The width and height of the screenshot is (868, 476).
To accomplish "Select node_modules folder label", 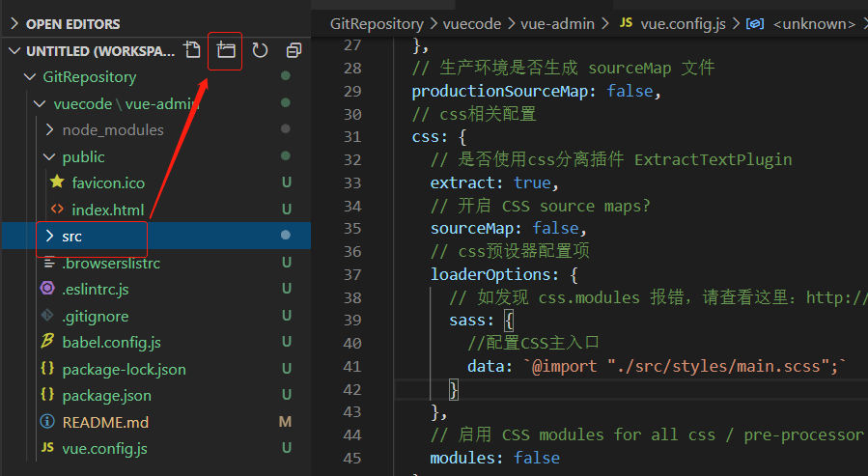I will tap(113, 130).
